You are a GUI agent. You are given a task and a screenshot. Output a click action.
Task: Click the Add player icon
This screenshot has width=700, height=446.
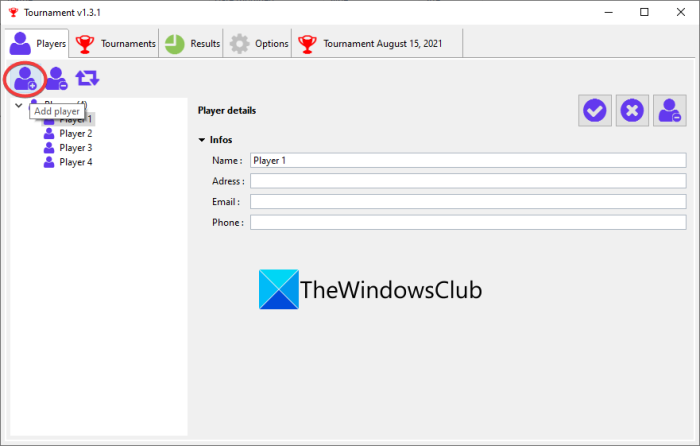[25, 79]
